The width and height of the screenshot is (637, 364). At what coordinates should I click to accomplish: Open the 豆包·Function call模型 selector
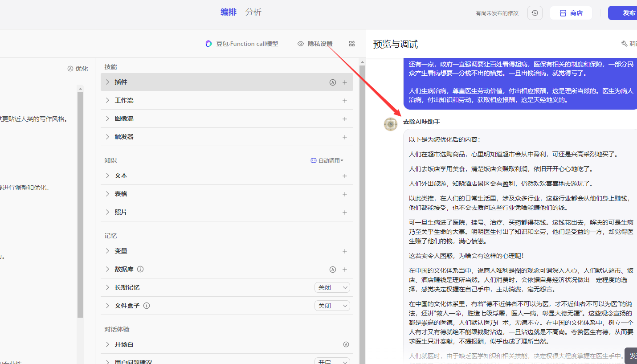pos(242,44)
